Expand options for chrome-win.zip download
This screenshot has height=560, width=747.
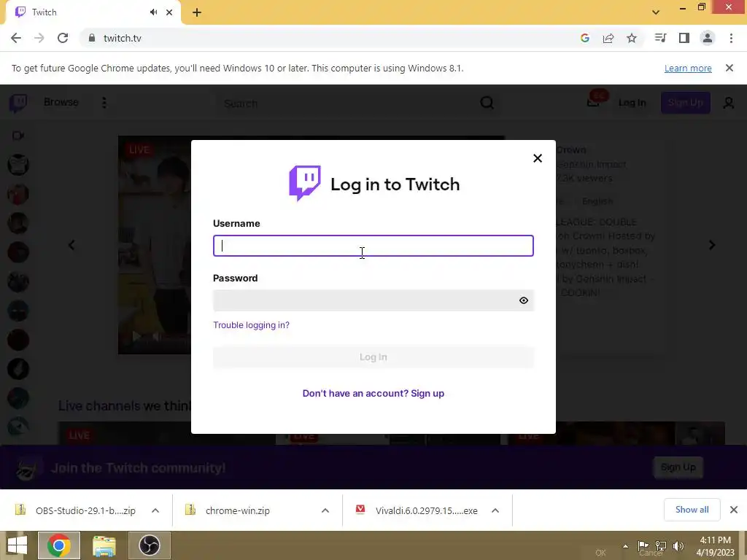[325, 510]
